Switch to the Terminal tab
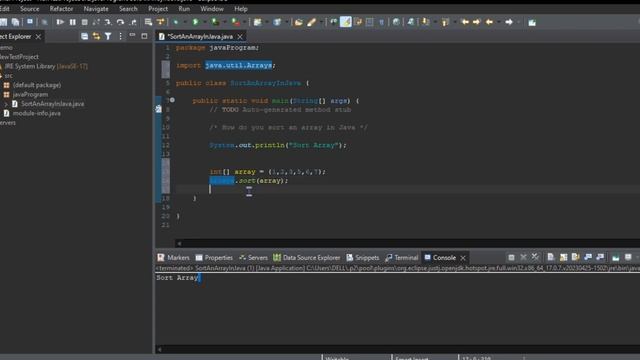This screenshot has height=360, width=640. [402, 258]
